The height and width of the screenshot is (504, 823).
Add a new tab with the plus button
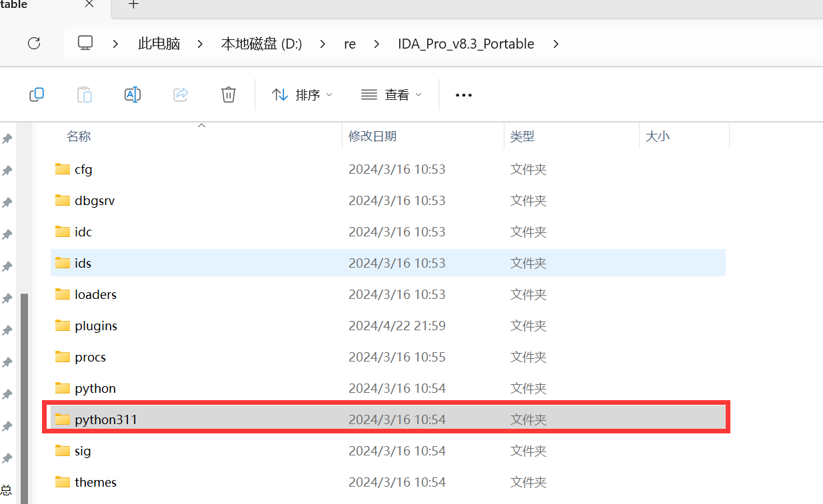[133, 4]
